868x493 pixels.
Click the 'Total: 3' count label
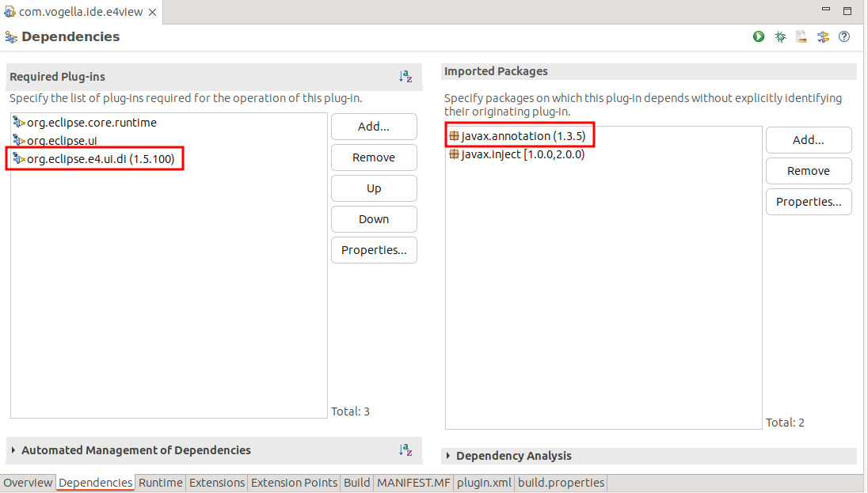point(350,411)
